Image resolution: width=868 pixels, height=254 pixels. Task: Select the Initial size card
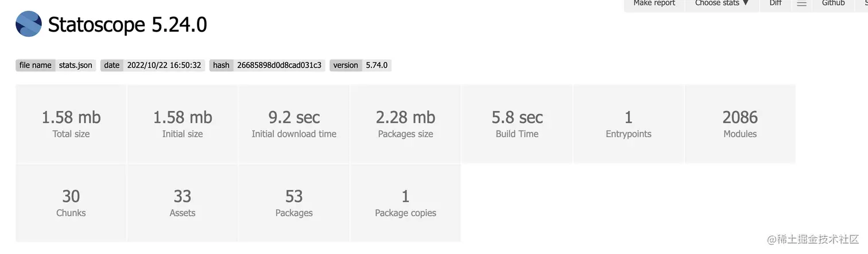pos(183,124)
